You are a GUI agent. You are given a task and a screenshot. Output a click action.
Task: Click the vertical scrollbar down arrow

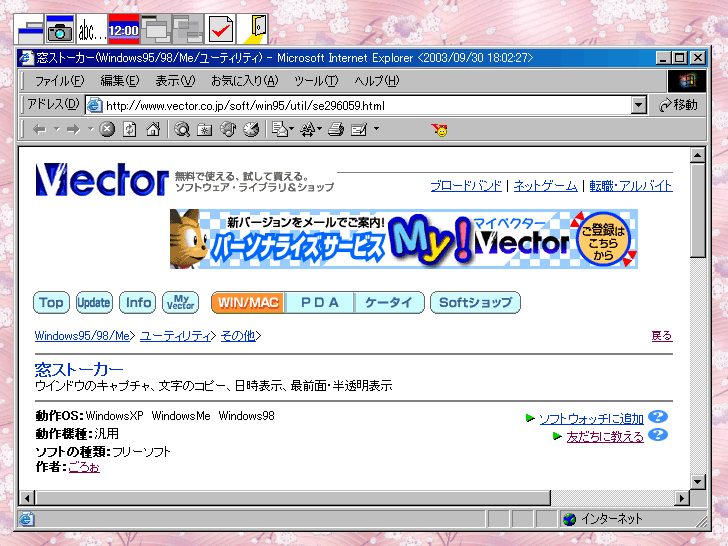[x=697, y=481]
